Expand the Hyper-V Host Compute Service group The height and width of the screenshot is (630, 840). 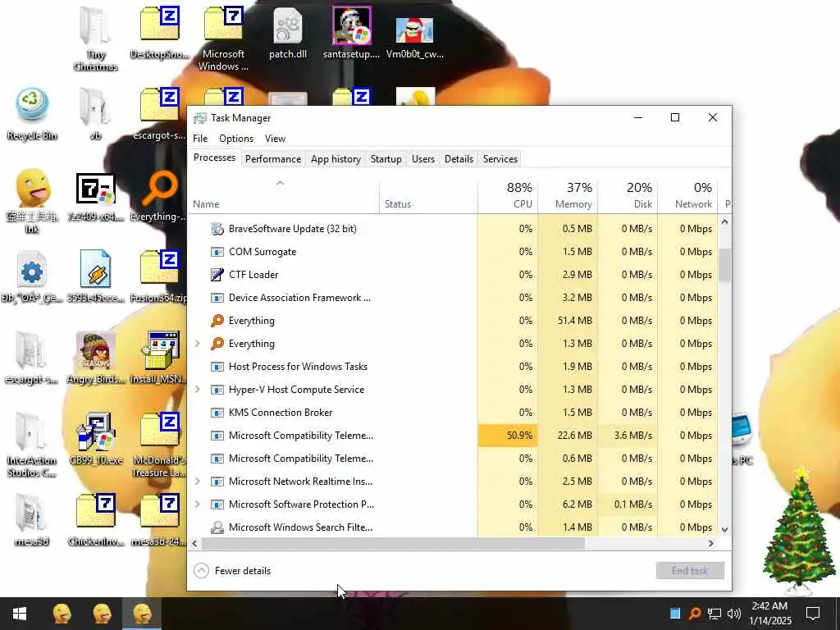coord(198,390)
